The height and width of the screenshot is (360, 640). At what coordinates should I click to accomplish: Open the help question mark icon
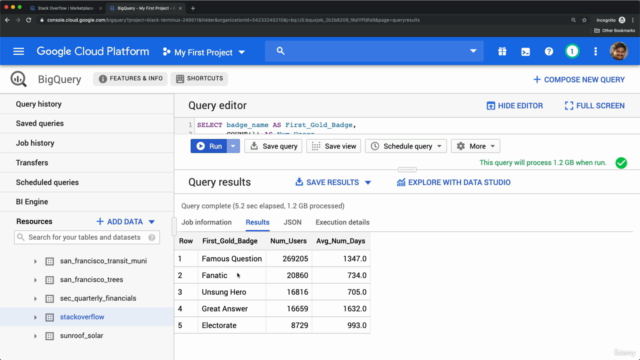(549, 51)
